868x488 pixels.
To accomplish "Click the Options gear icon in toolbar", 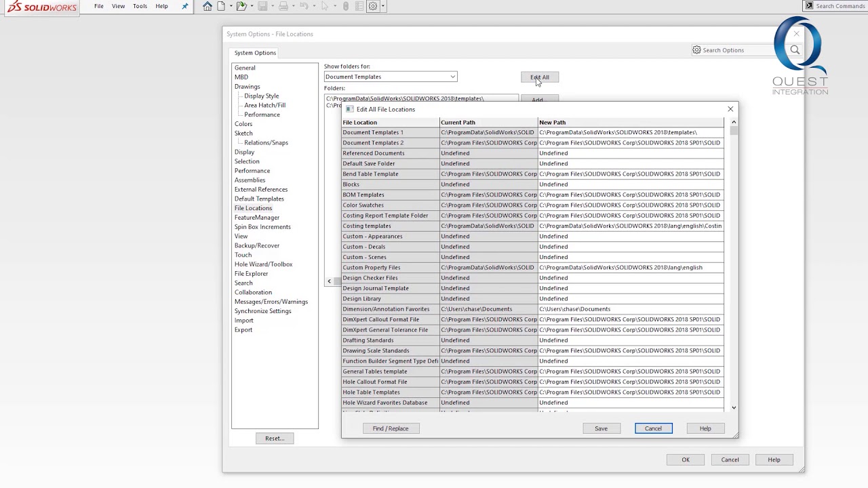I will [373, 6].
